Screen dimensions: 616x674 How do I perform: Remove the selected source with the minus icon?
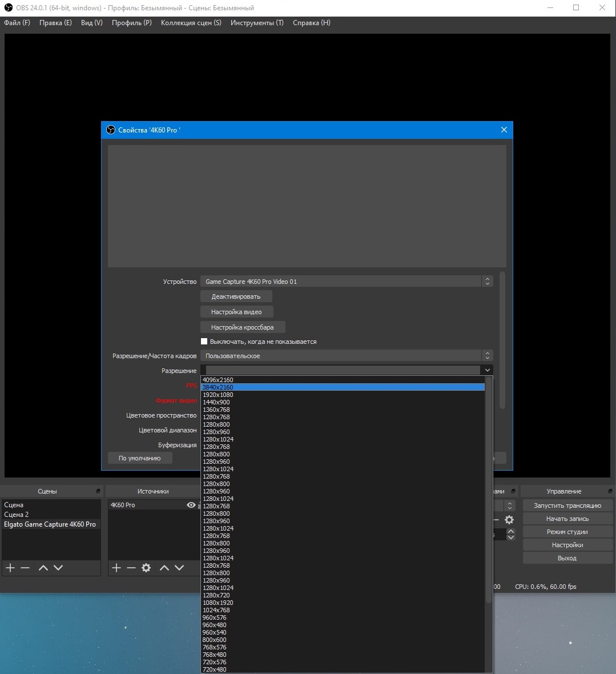[x=131, y=568]
